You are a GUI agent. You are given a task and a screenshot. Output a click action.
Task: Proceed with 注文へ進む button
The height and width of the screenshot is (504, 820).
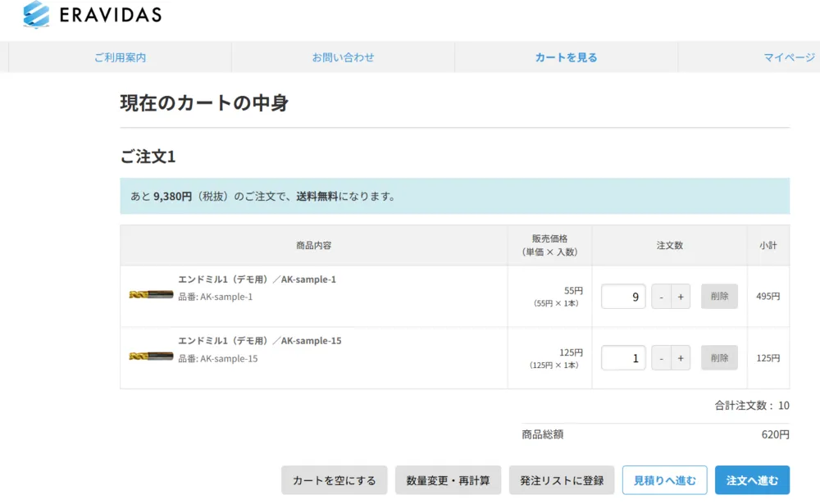[x=752, y=480]
